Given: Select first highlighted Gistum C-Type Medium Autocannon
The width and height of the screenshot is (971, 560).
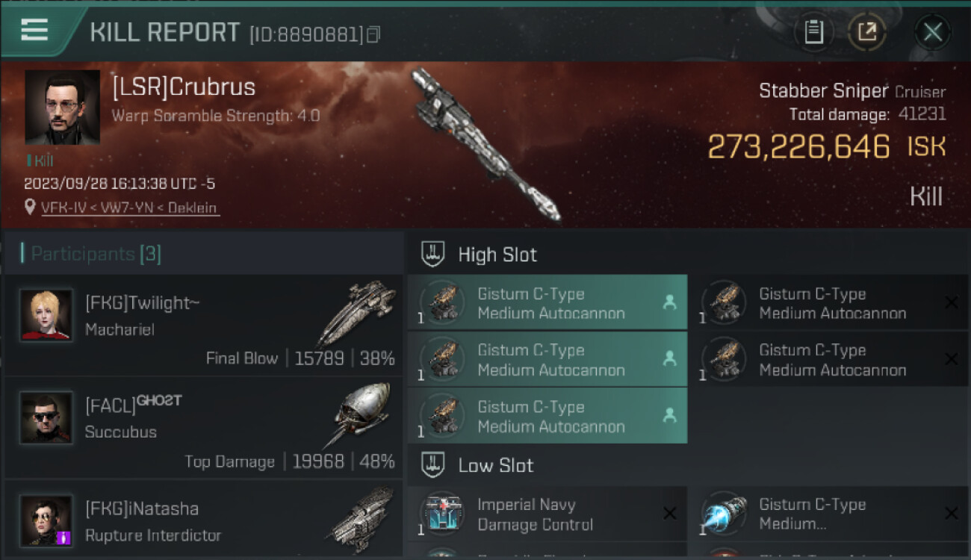Looking at the screenshot, I should tap(547, 302).
